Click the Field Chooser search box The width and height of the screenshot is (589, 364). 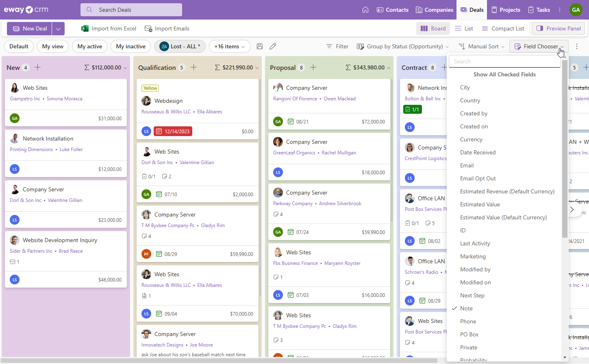click(x=504, y=61)
